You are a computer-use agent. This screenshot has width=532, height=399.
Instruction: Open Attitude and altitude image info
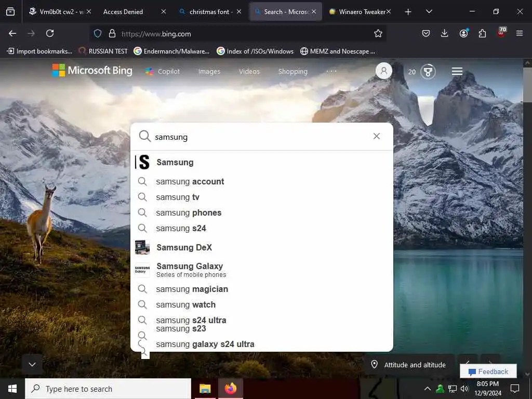click(409, 365)
